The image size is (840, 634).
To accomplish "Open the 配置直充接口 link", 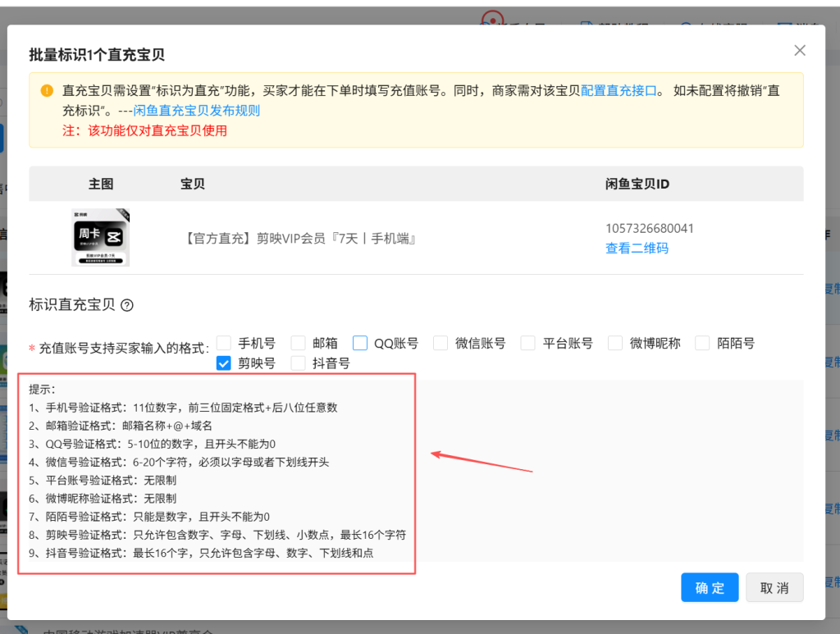I will [x=619, y=90].
